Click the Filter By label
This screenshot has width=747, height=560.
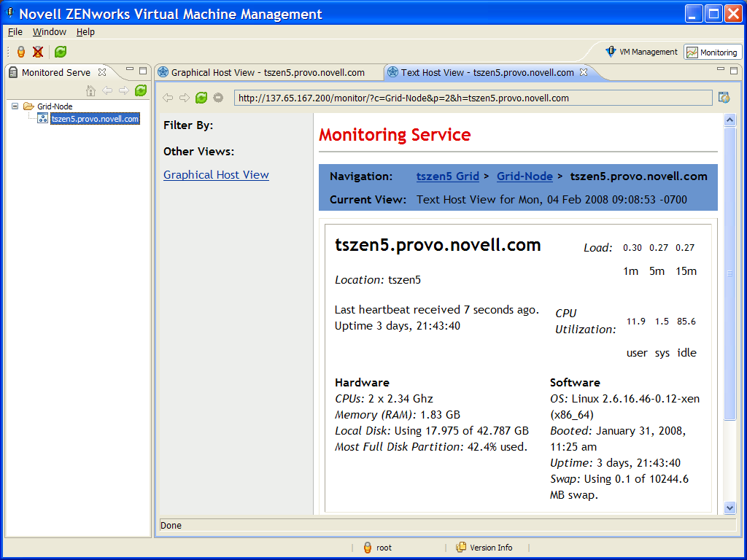(x=188, y=125)
